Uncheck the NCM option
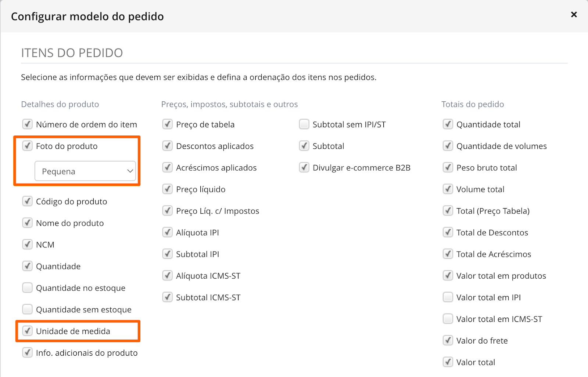Screen dimensions: 588x377 [28, 244]
